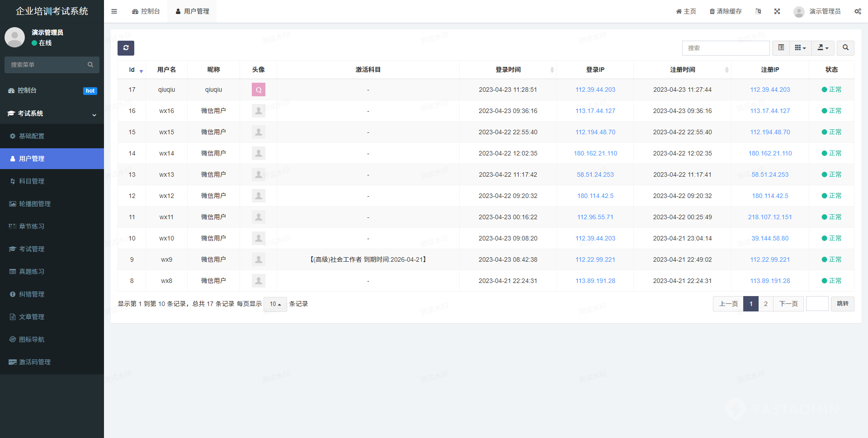Go to page 2 of the records
Image resolution: width=868 pixels, height=438 pixels.
(765, 304)
